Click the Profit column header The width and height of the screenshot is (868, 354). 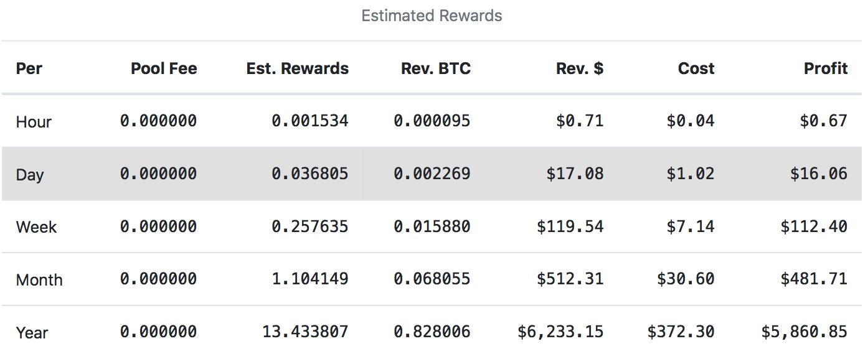pyautogui.click(x=826, y=68)
